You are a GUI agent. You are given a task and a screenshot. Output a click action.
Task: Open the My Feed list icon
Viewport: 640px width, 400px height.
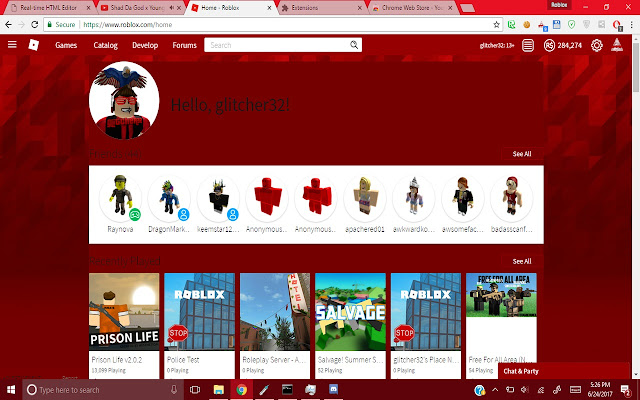[528, 45]
